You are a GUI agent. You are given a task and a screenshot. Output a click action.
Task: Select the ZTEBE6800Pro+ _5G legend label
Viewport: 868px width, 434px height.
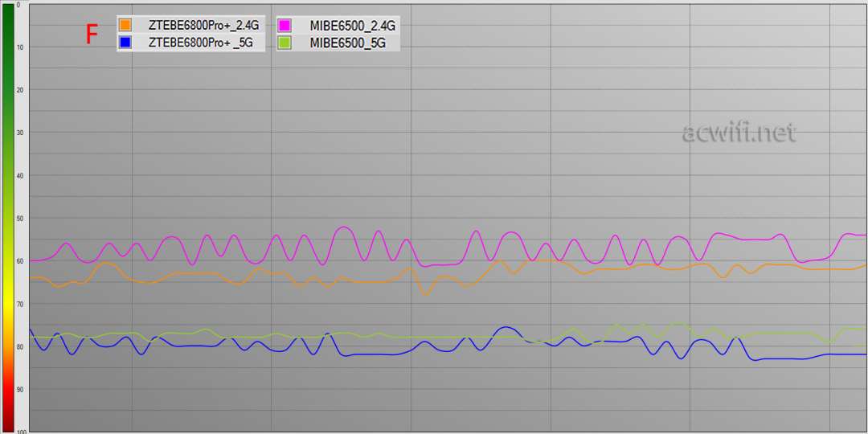[x=201, y=43]
